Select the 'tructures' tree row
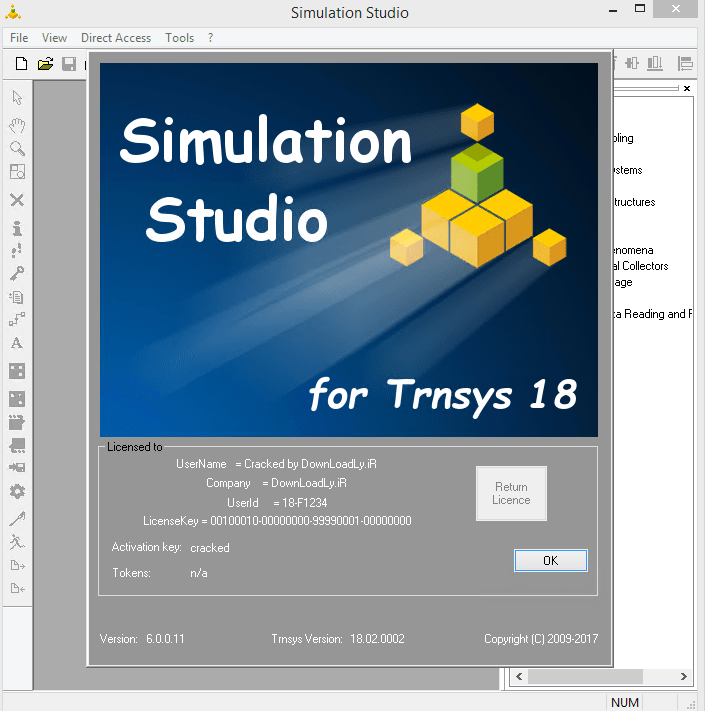The image size is (705, 711). (634, 202)
